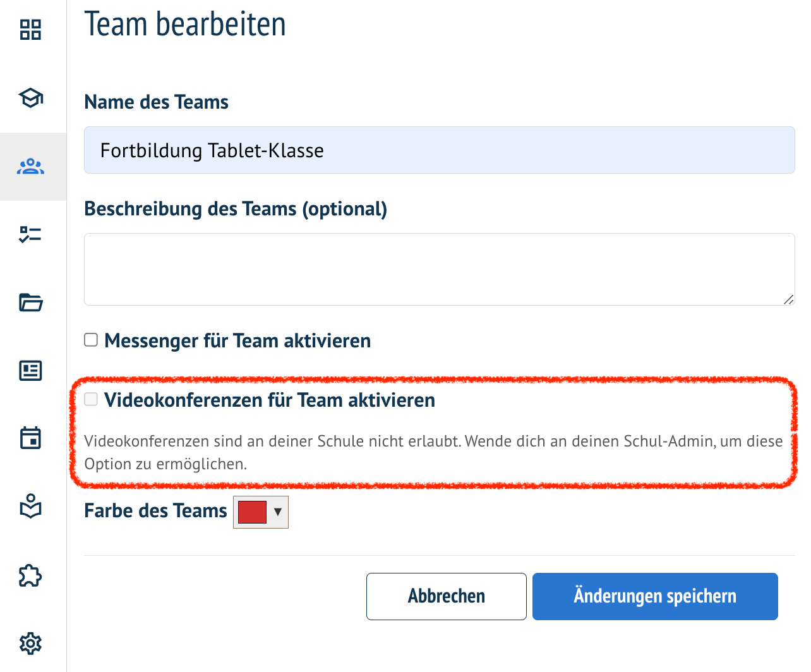Open the files folder icon
811x672 pixels.
30,303
